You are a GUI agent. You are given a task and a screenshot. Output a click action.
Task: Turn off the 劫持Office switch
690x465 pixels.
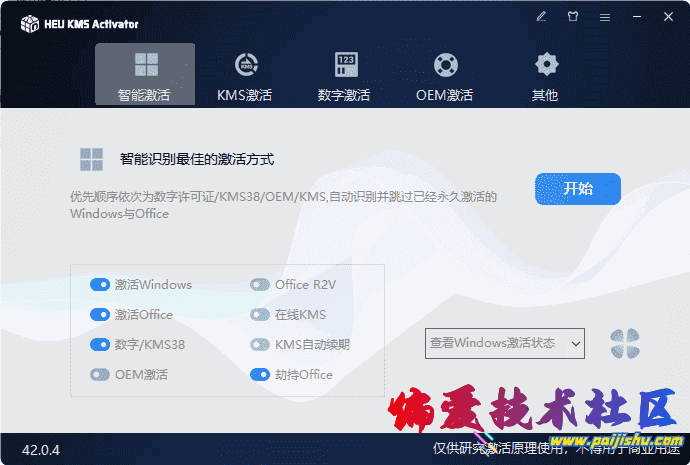(x=260, y=375)
